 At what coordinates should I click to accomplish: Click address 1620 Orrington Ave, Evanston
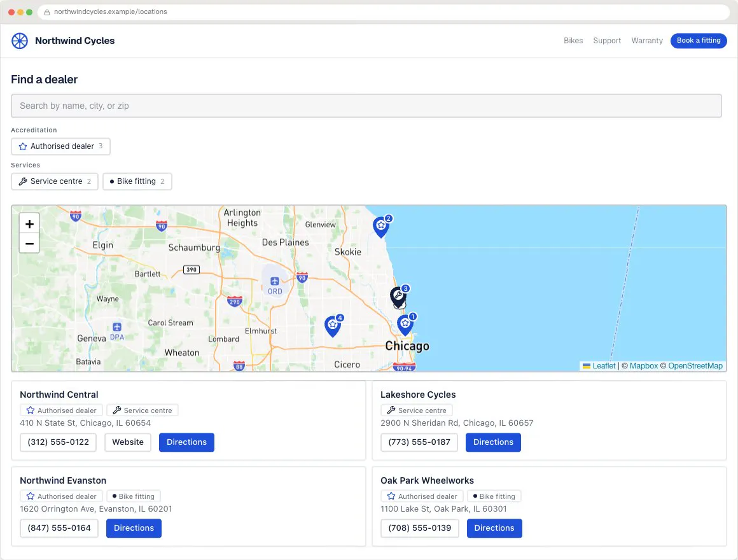coord(96,509)
